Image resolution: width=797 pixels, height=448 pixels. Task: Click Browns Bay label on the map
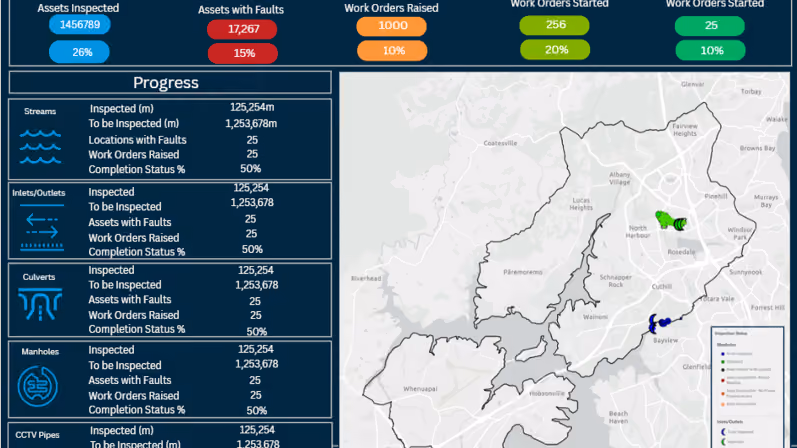757,148
